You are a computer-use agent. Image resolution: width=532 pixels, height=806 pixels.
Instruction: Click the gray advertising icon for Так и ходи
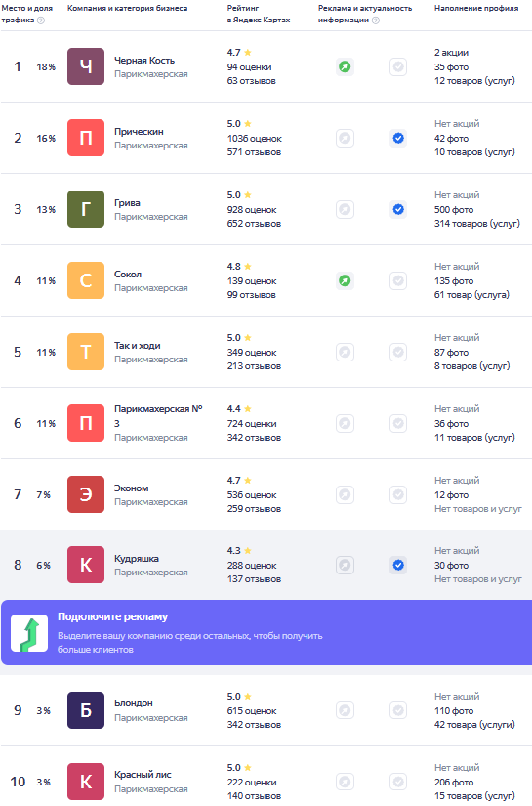346,352
